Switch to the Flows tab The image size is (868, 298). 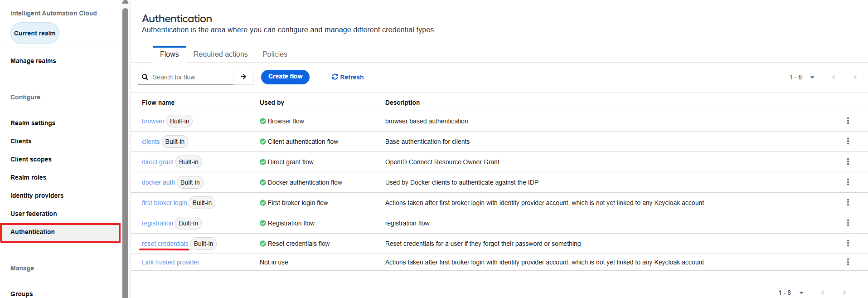coord(170,54)
